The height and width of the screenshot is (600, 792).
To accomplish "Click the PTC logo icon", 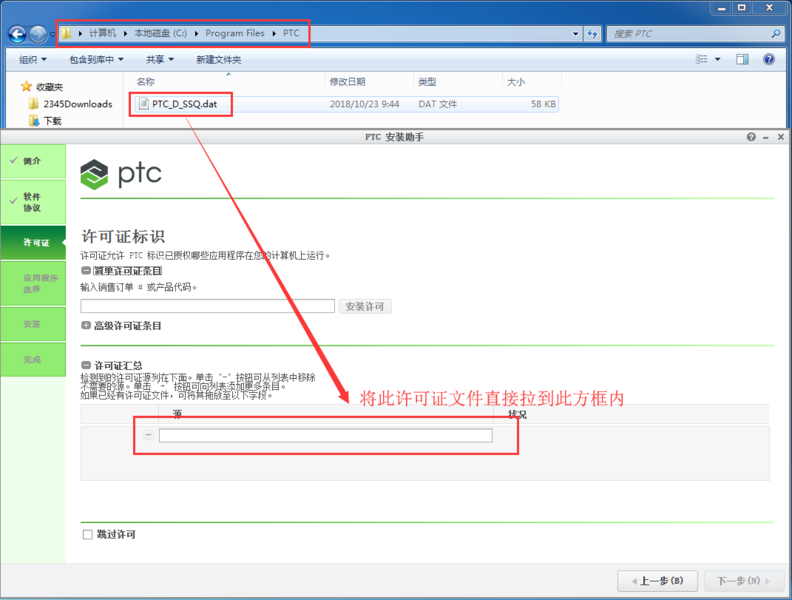I will (94, 174).
